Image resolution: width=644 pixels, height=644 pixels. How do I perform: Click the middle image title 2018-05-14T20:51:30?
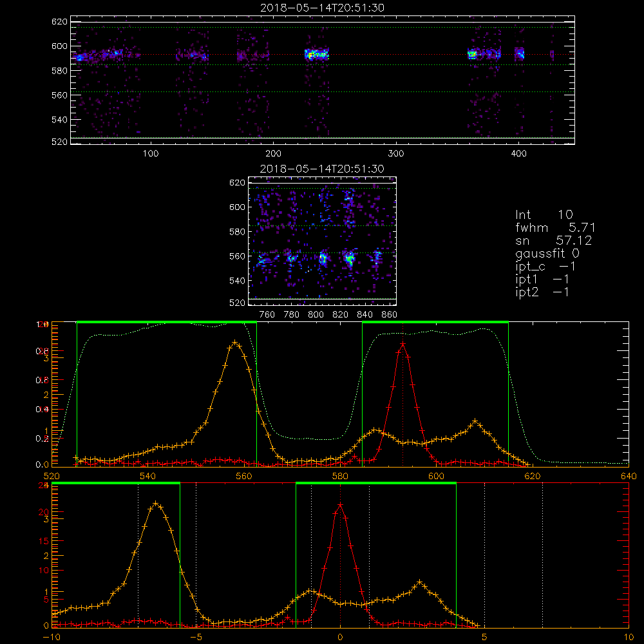pyautogui.click(x=322, y=168)
